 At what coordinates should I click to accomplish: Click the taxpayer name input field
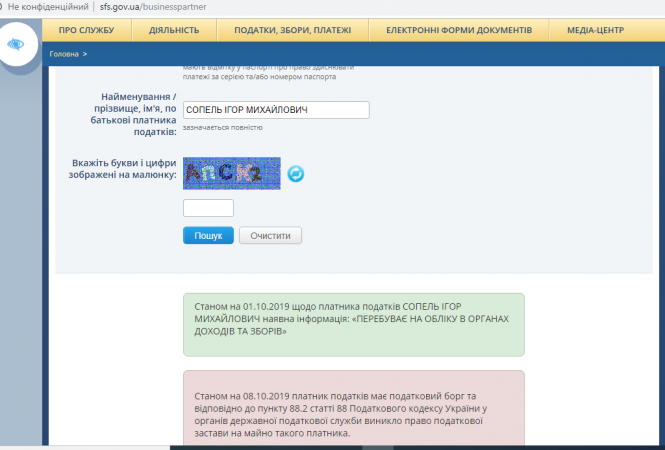pos(276,110)
